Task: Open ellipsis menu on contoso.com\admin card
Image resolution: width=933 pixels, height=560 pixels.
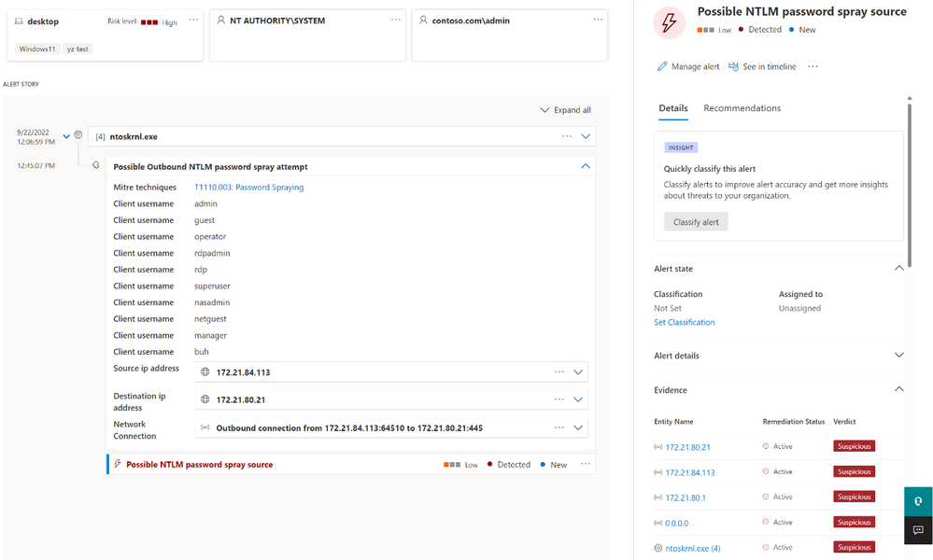Action: (598, 20)
